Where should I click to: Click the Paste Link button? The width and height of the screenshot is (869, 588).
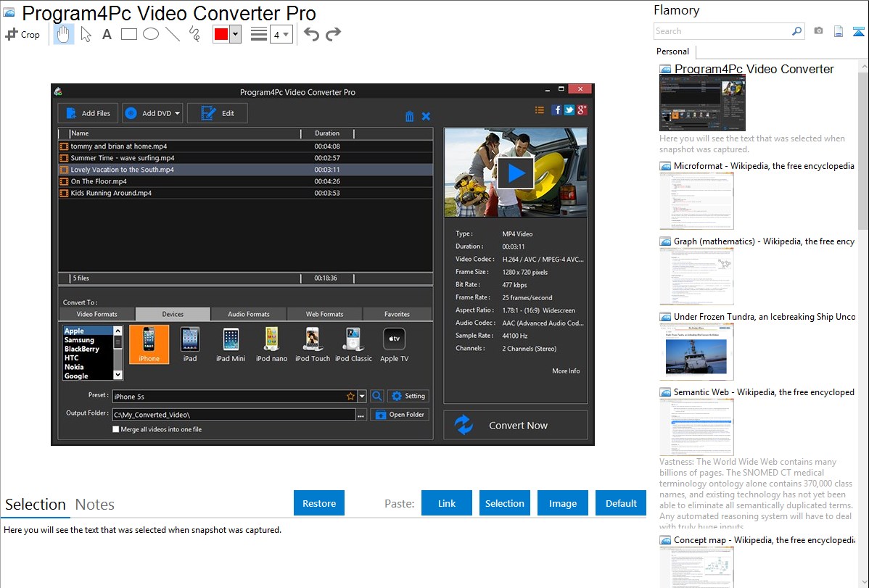pos(447,503)
